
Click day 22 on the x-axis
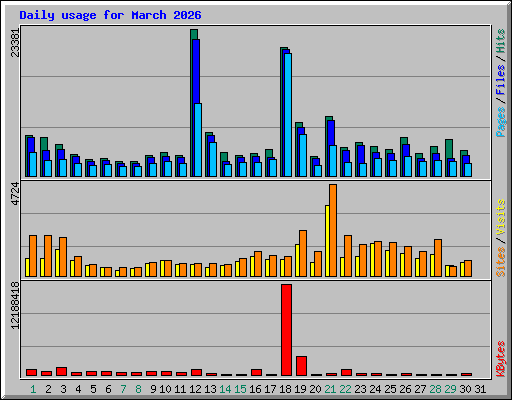345,389
